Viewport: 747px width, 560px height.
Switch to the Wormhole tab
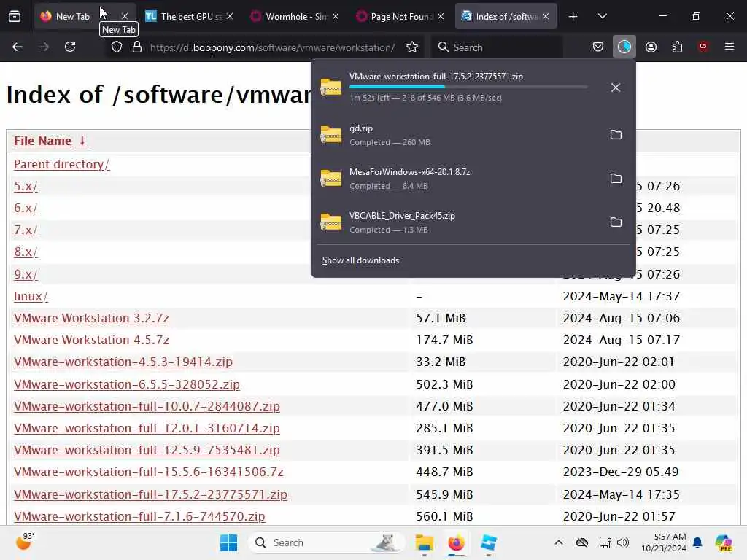coord(296,17)
